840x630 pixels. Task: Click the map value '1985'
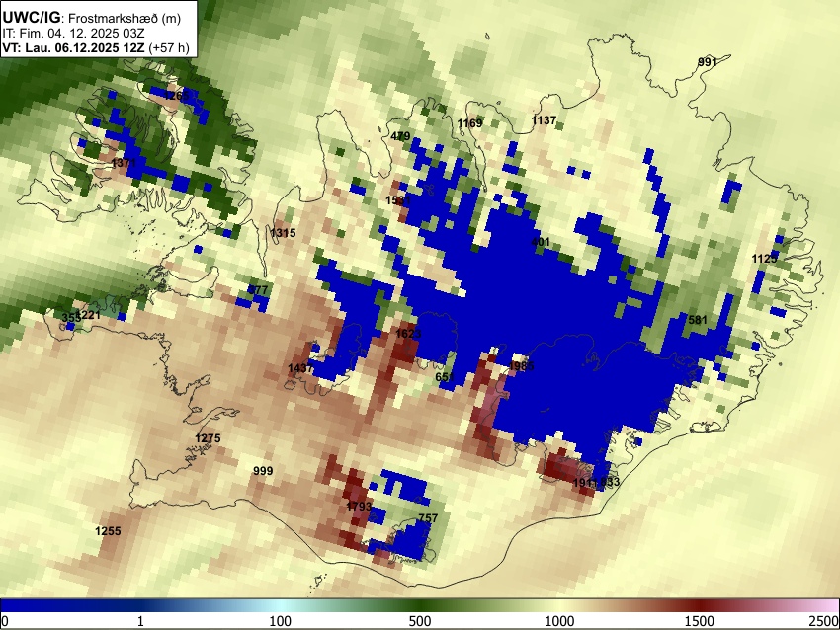[521, 366]
